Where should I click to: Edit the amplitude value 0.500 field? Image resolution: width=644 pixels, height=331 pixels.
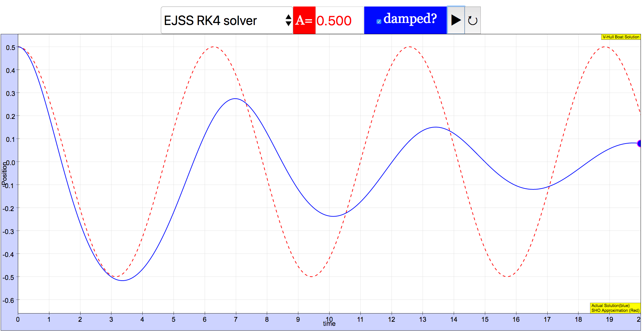coord(339,21)
